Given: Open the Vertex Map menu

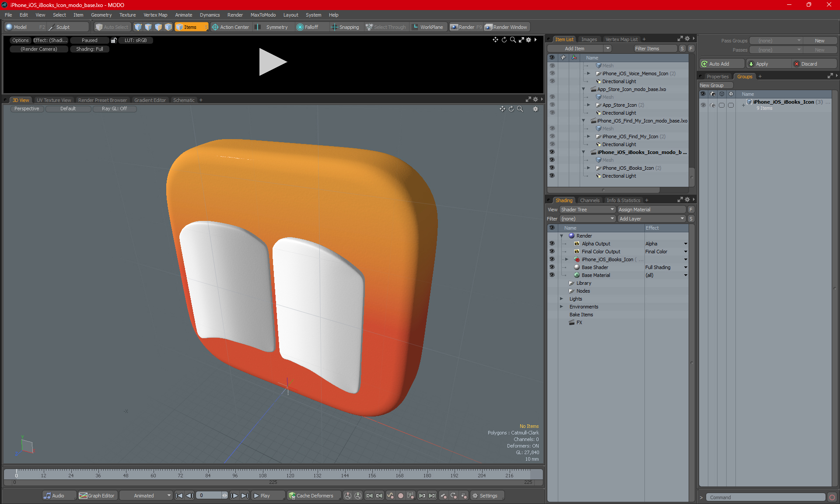Looking at the screenshot, I should coord(155,15).
